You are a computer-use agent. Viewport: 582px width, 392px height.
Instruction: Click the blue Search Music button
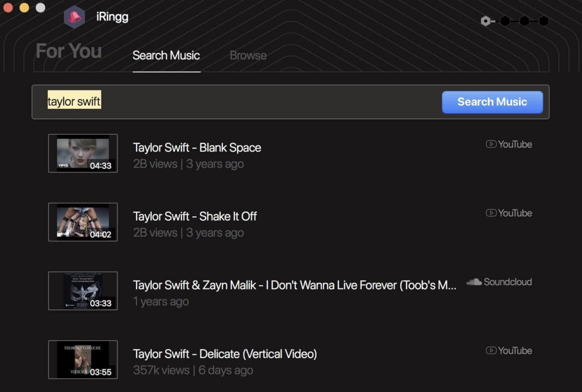(x=492, y=102)
